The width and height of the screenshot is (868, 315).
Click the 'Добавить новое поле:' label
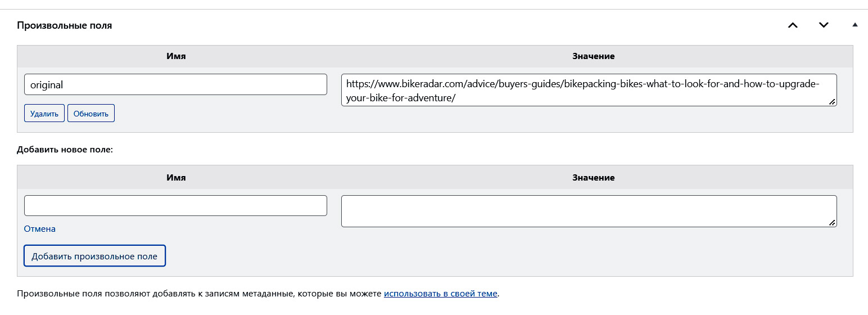[65, 150]
